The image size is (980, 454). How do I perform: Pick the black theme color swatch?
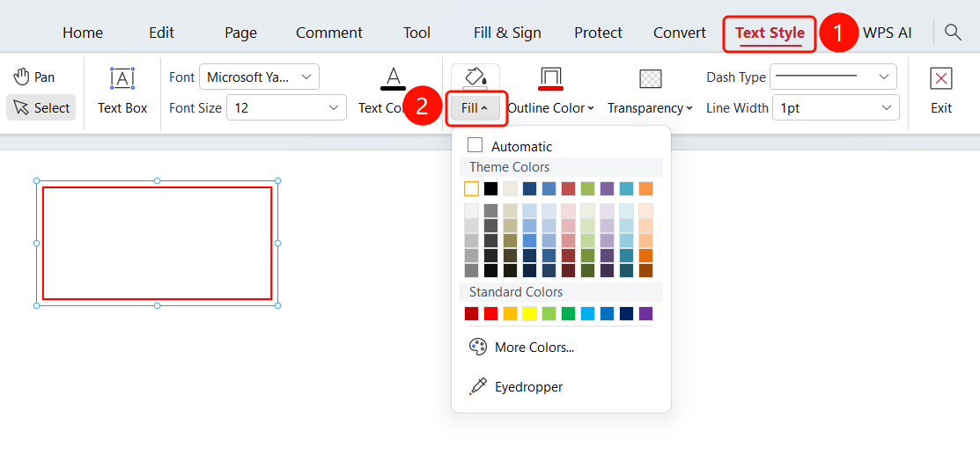(x=490, y=188)
